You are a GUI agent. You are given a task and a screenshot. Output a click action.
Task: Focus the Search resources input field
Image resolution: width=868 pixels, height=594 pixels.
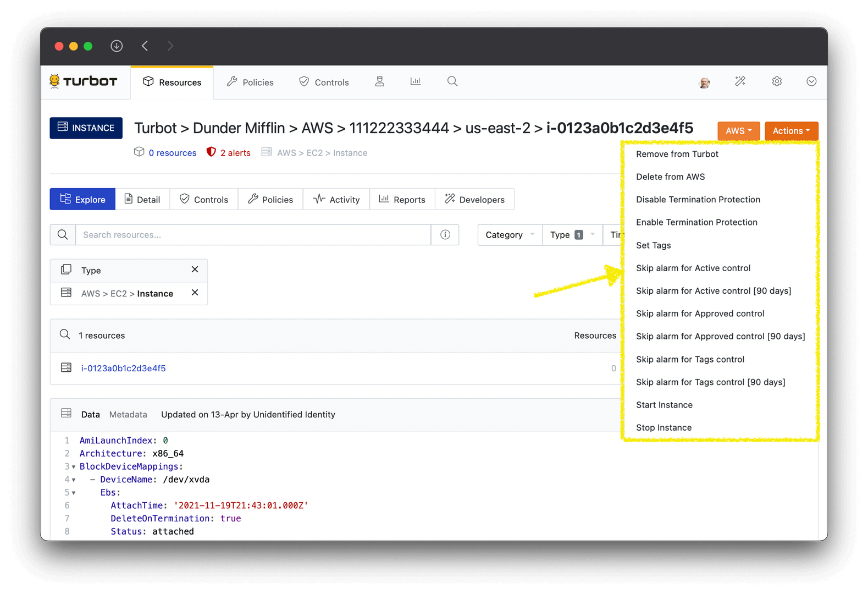253,235
